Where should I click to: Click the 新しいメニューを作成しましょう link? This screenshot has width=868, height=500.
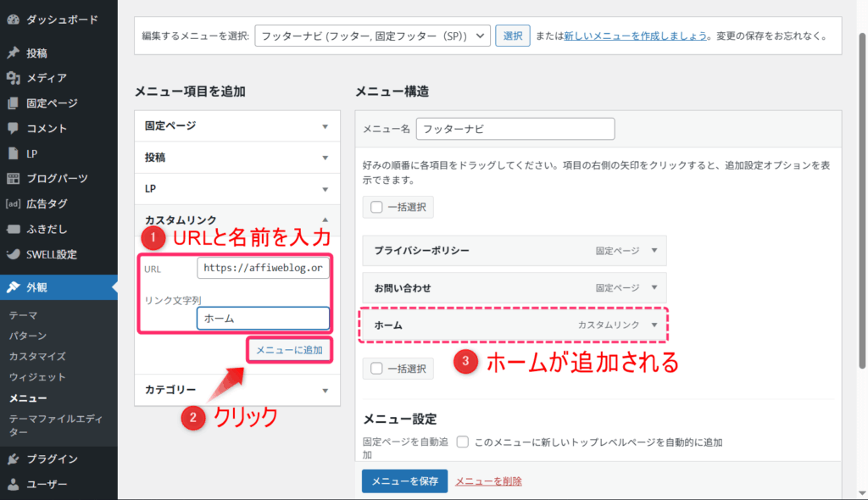pyautogui.click(x=636, y=36)
